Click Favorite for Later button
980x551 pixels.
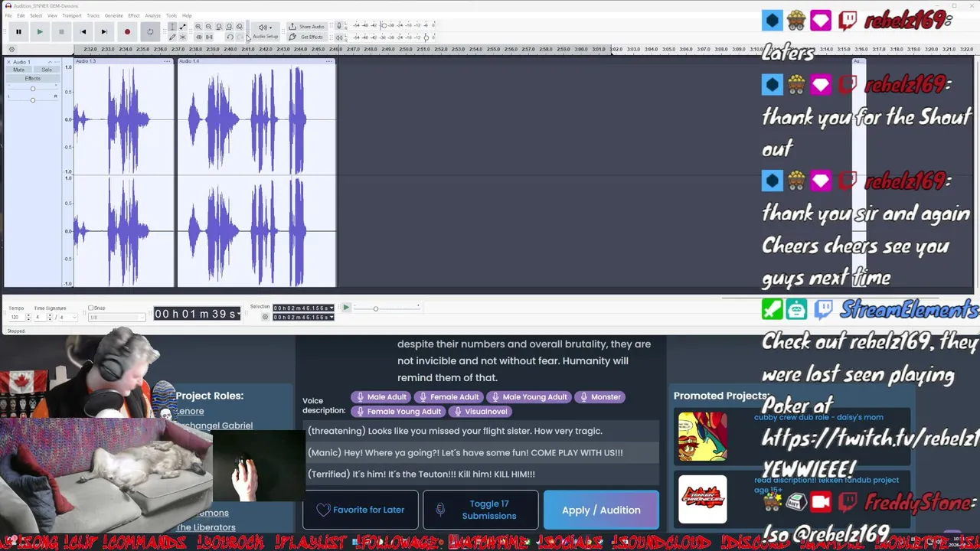pyautogui.click(x=361, y=510)
